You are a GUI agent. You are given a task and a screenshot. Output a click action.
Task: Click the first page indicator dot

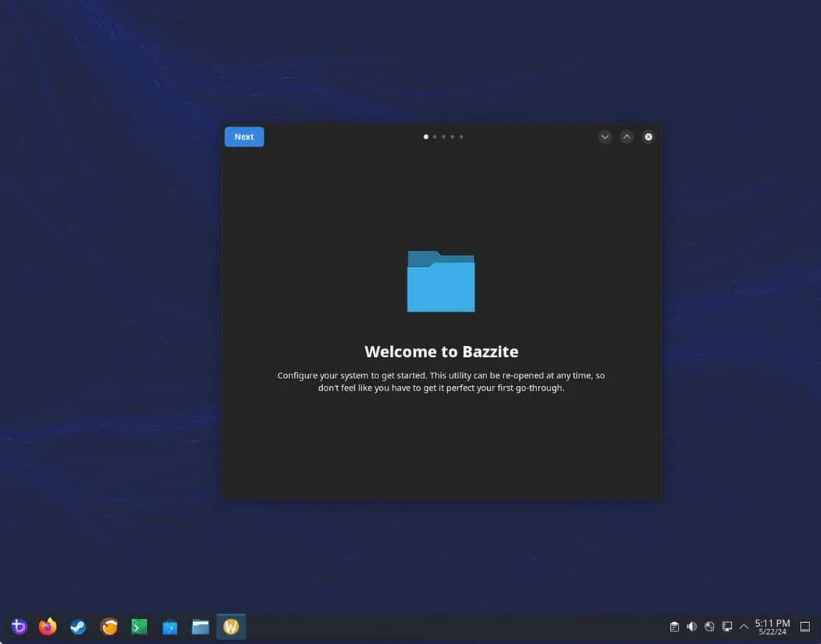[425, 137]
